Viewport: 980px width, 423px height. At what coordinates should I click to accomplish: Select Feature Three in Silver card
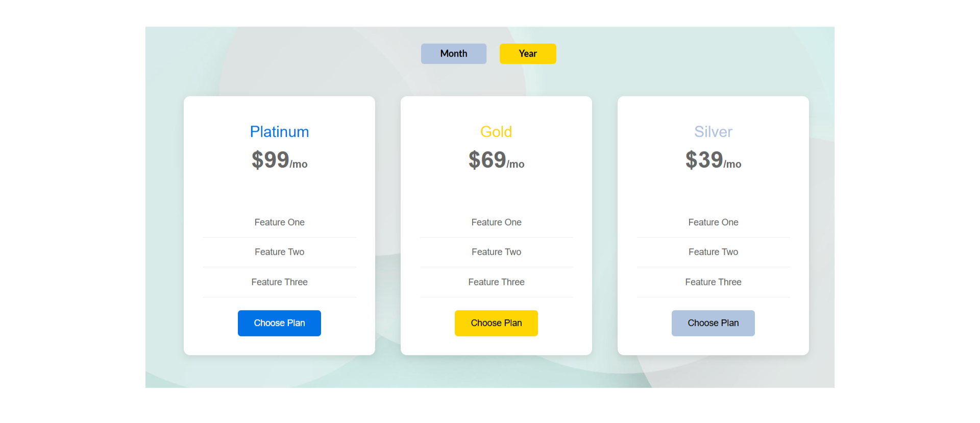(x=713, y=282)
